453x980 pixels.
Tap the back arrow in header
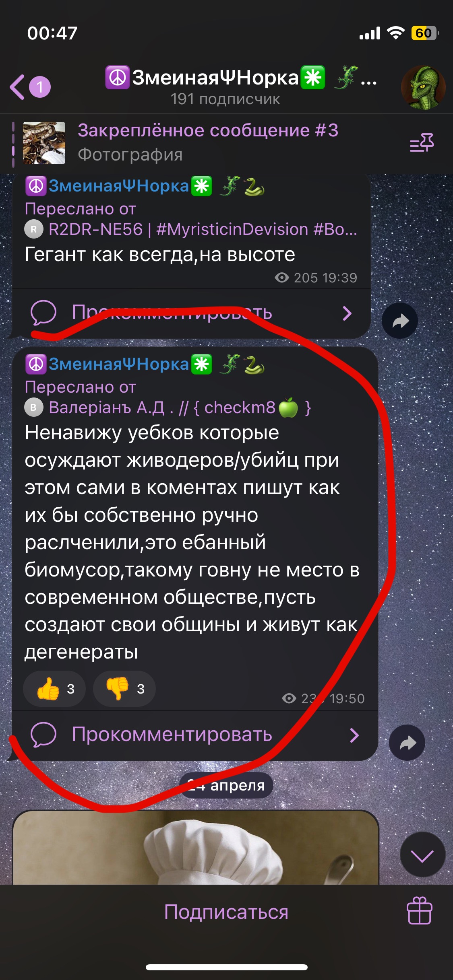pos(17,87)
